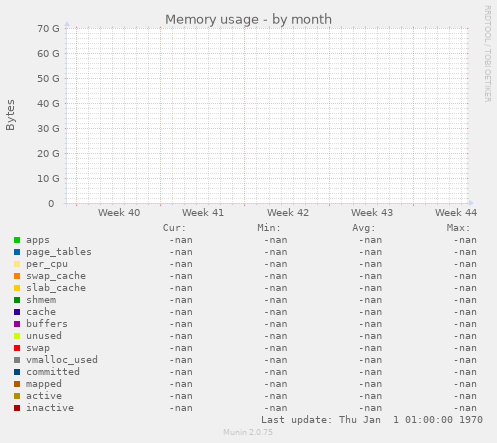The height and width of the screenshot is (443, 497).
Task: Select the 'mapped' legend label
Action: (x=44, y=384)
